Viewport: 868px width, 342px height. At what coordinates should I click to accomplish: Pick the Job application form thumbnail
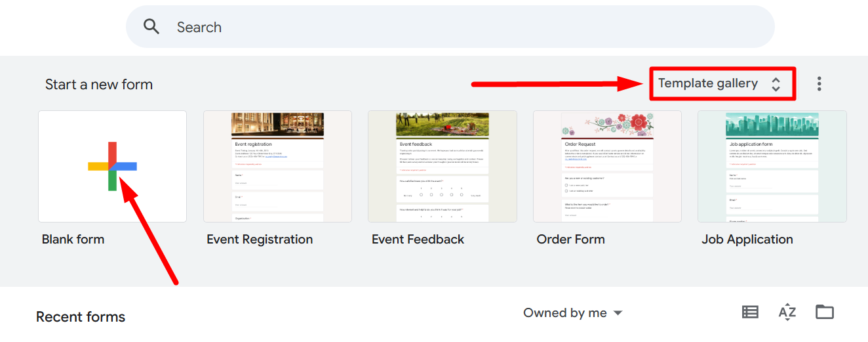coord(772,166)
